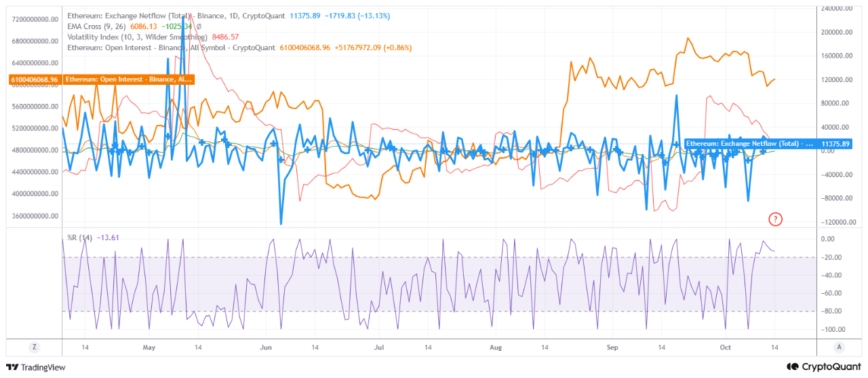Click 7200000000.00 on left price scale
Screen dimensions: 868x378
[x=35, y=19]
